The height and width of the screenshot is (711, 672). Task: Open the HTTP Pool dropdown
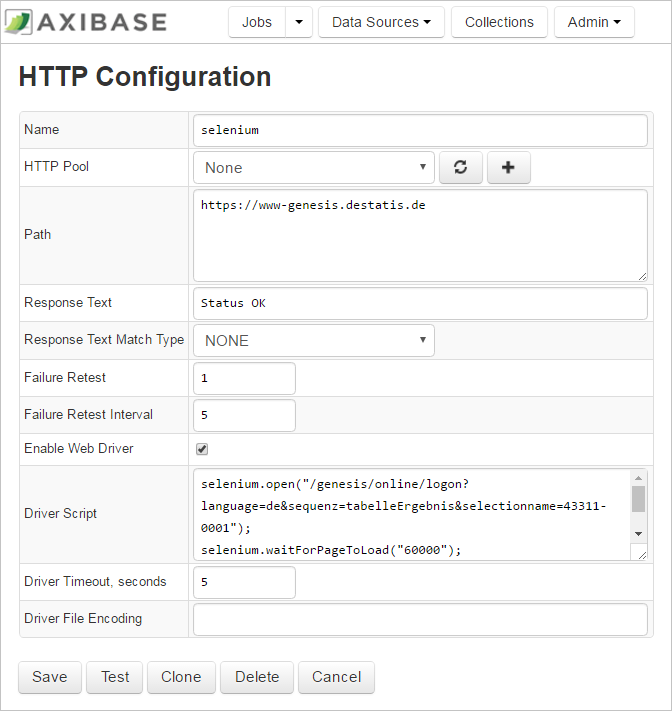click(314, 167)
